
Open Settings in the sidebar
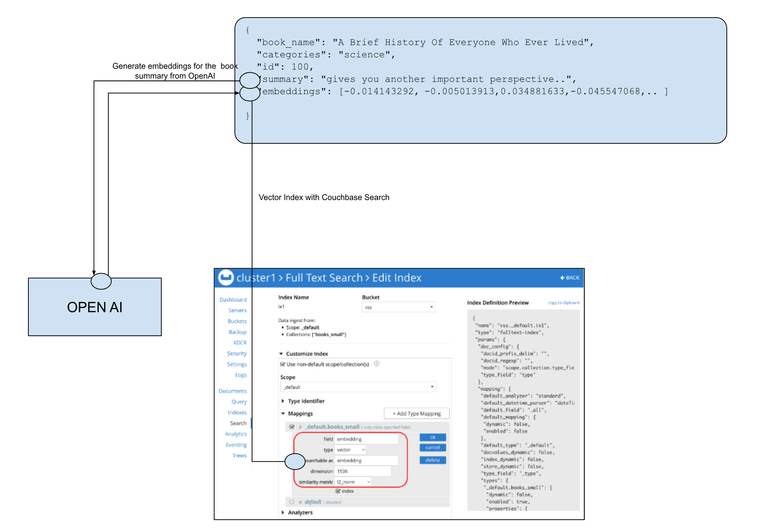[237, 364]
